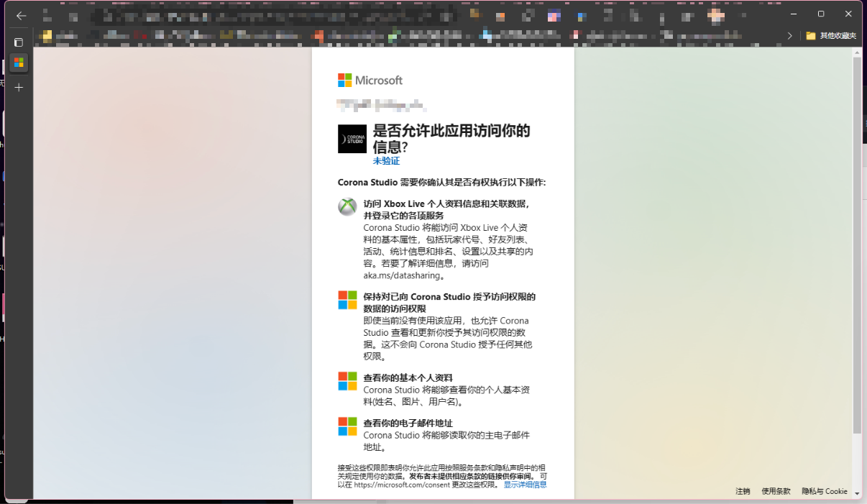The height and width of the screenshot is (504, 867).
Task: Click the heading 查看你的电子邮件地址
Action: 408,423
